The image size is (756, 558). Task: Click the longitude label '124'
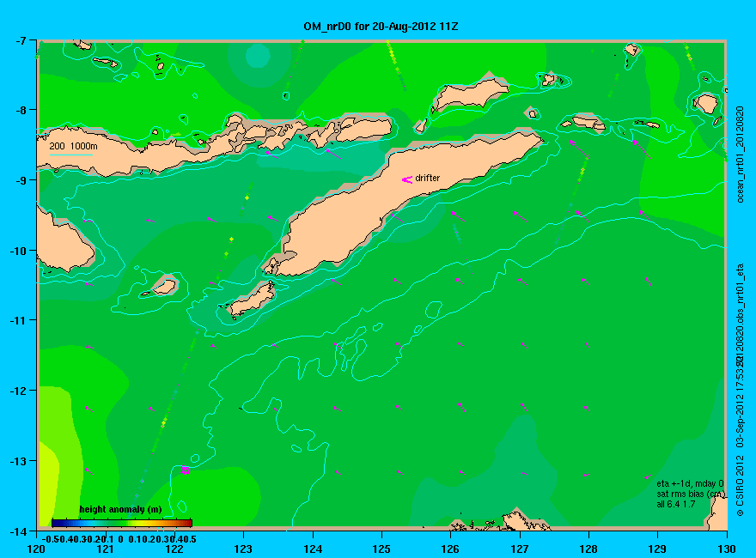313,549
